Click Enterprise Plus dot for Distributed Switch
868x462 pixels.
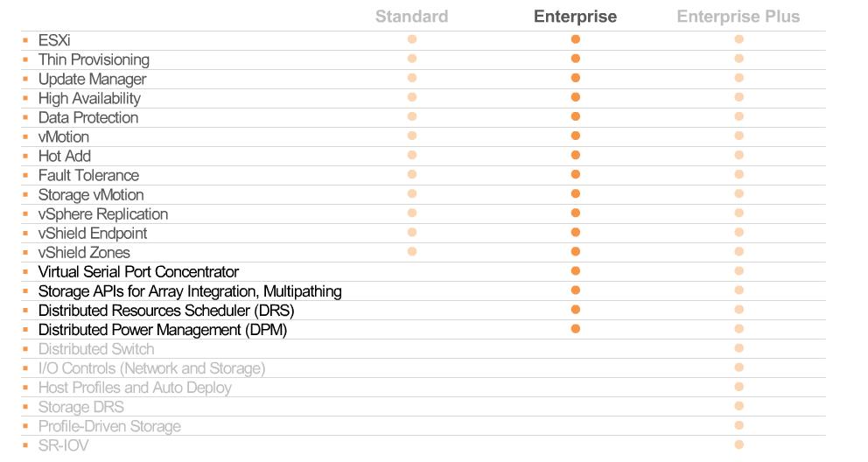click(x=739, y=348)
